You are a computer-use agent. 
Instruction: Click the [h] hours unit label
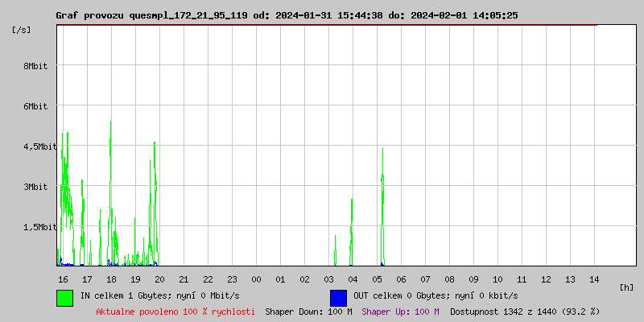(x=627, y=287)
